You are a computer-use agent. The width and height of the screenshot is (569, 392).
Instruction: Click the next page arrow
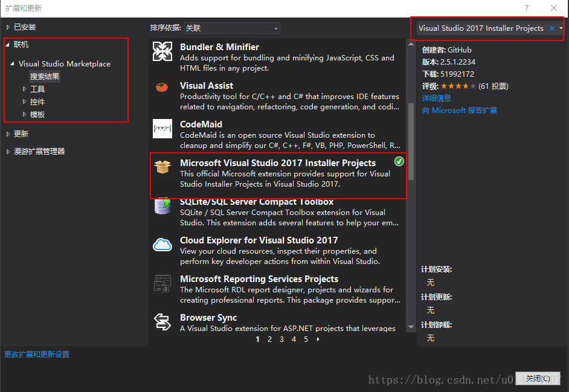click(318, 339)
